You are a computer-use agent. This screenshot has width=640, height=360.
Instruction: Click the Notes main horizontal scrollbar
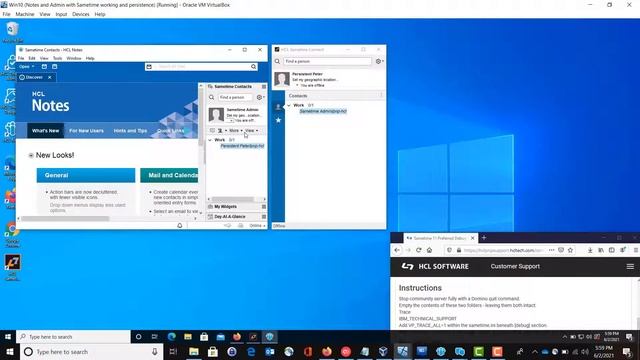[x=65, y=219]
